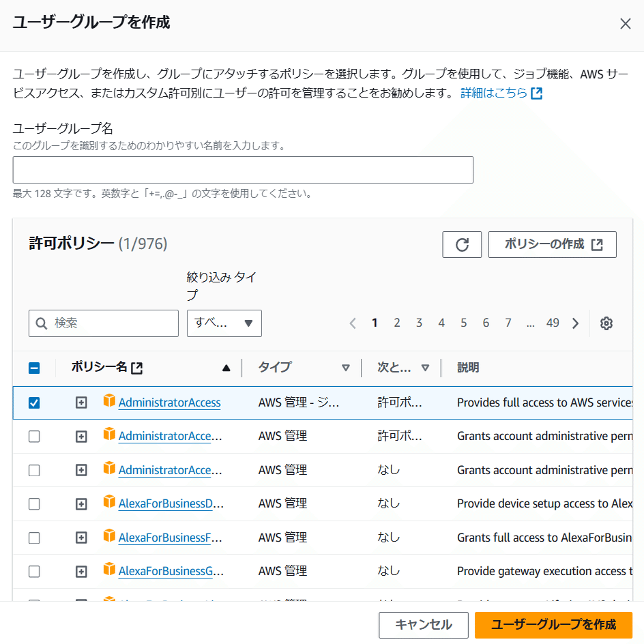Click the policy 検索 search box
Viewport: 644px width, 644px height.
[x=104, y=323]
